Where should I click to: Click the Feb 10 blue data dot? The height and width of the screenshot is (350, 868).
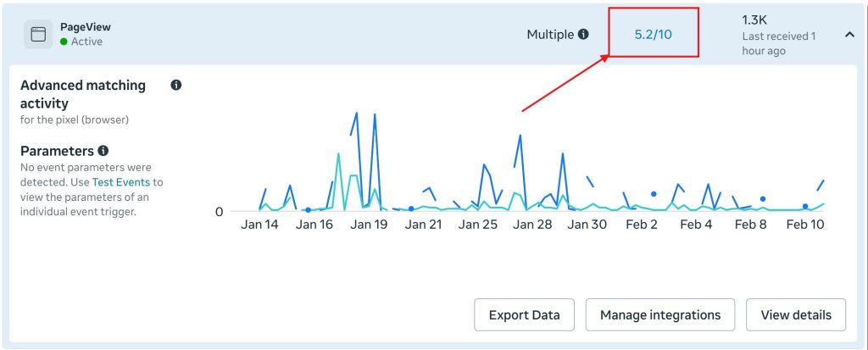805,206
